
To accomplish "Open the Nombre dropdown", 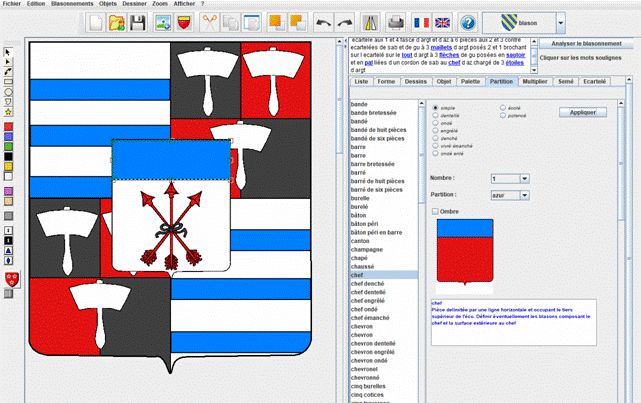I will click(523, 178).
